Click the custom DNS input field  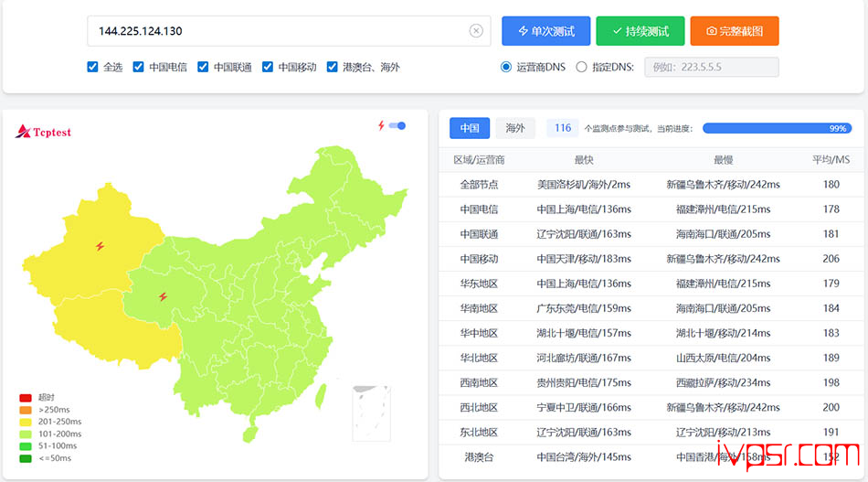tap(712, 67)
